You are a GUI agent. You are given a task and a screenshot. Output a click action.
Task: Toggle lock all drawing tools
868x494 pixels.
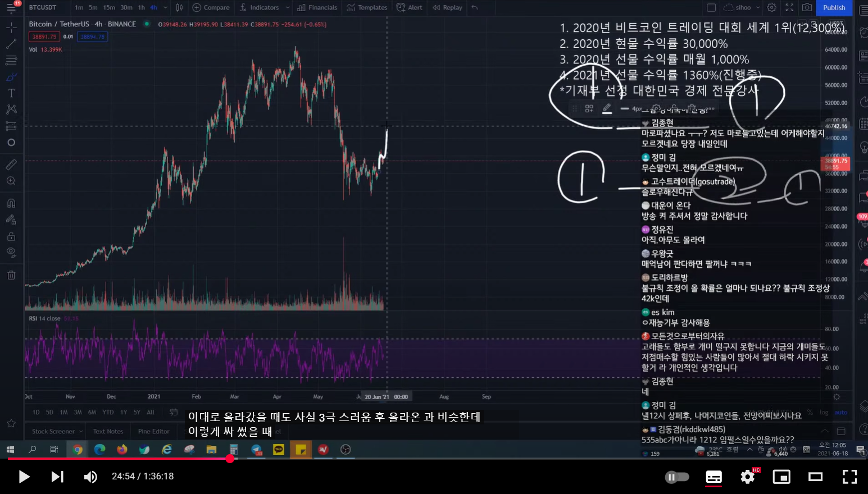[11, 236]
